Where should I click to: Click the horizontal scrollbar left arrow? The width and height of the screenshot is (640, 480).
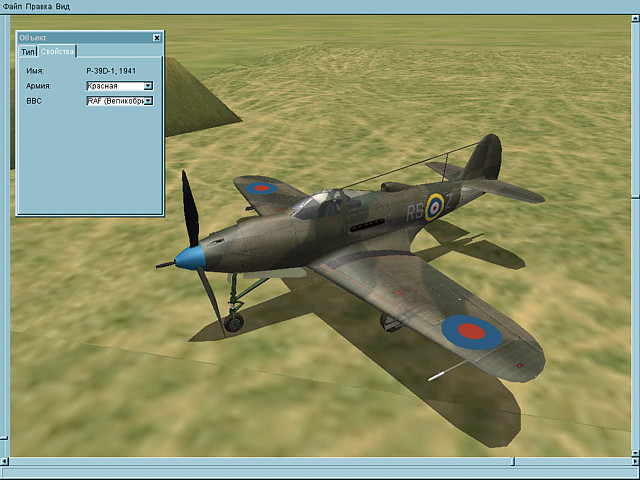(4, 461)
